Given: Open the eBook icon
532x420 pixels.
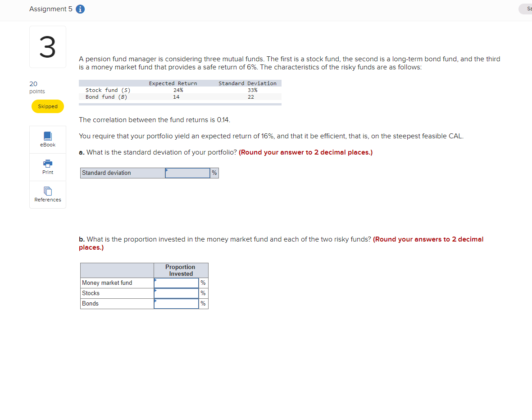Looking at the screenshot, I should [x=48, y=136].
